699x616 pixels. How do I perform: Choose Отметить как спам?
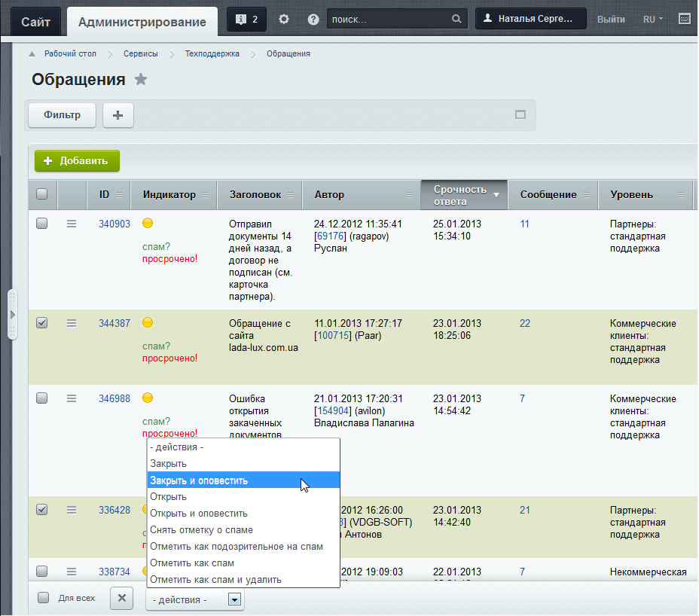click(x=243, y=563)
